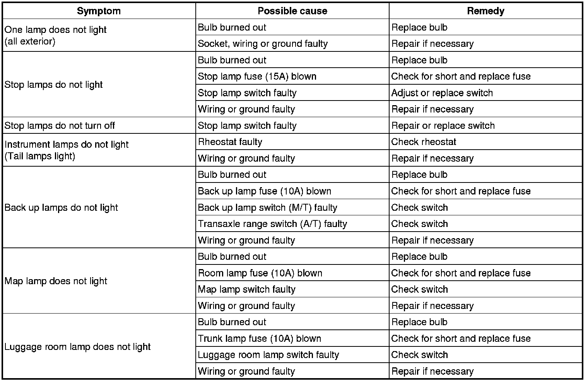588x382 pixels.
Task: Click the 'Check rheostat' remedy cell
Action: click(x=424, y=142)
